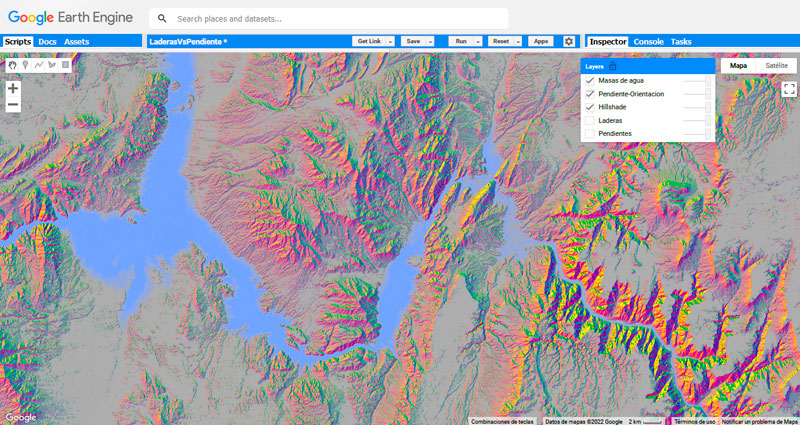Enable the Pendientes layer checkbox
The height and width of the screenshot is (425, 800).
[x=590, y=133]
